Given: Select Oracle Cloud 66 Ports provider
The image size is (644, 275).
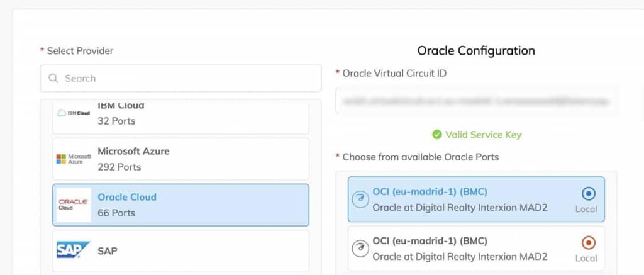Looking at the screenshot, I should [x=180, y=205].
